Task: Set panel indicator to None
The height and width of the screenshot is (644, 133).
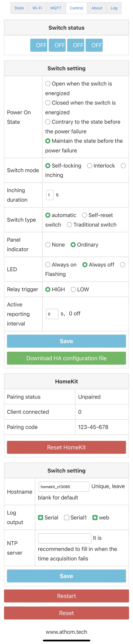Action: click(x=48, y=245)
